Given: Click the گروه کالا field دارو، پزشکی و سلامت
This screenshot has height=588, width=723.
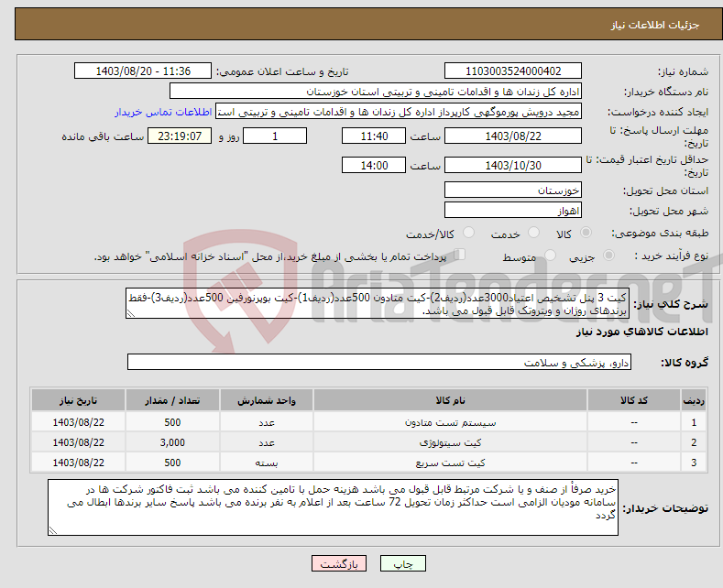Looking at the screenshot, I should pyautogui.click(x=379, y=362).
